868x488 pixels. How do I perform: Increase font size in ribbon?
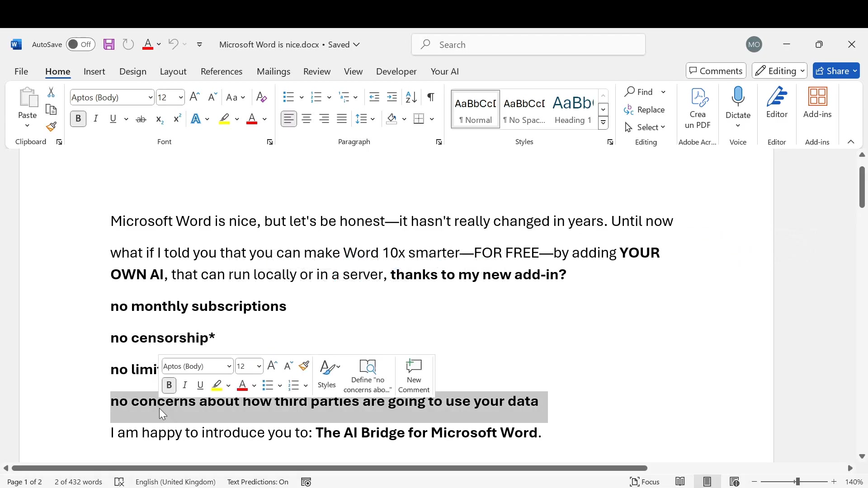(x=194, y=97)
